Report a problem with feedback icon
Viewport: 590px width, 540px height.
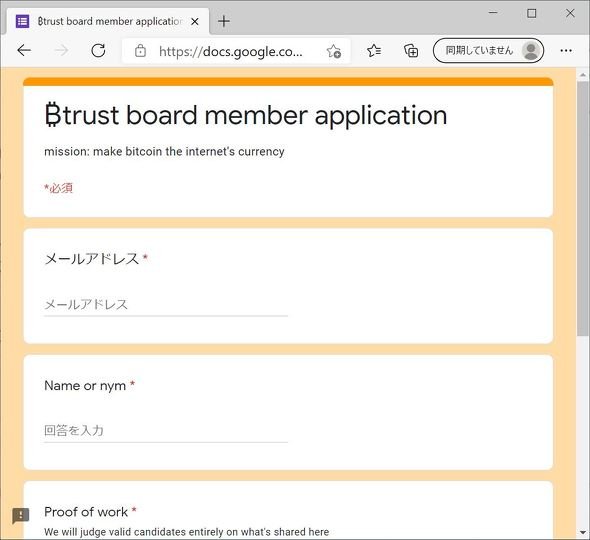(20, 515)
